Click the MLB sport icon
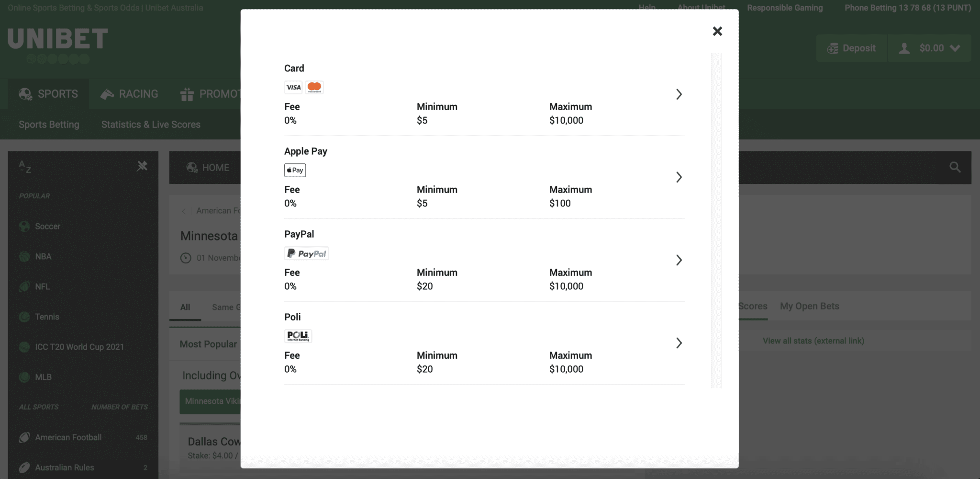The height and width of the screenshot is (479, 980). (x=24, y=377)
